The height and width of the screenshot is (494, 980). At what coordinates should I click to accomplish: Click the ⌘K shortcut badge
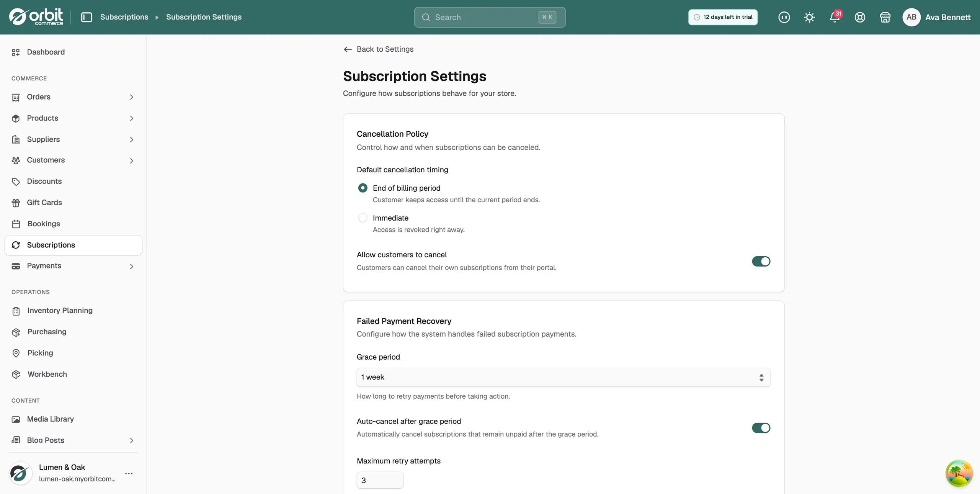click(x=547, y=17)
